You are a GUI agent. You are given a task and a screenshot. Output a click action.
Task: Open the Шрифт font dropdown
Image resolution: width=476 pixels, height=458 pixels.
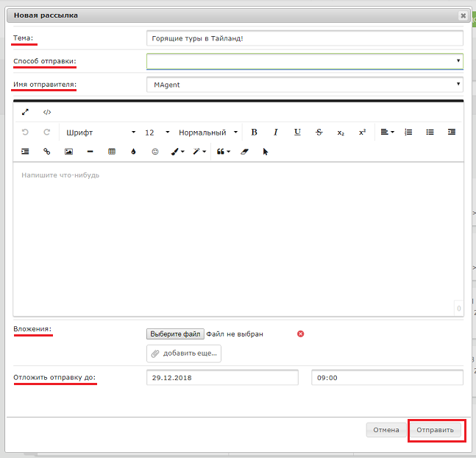[101, 133]
